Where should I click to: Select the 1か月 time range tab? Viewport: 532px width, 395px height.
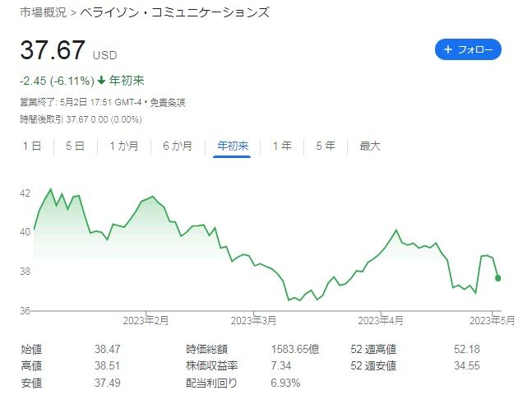pyautogui.click(x=124, y=146)
